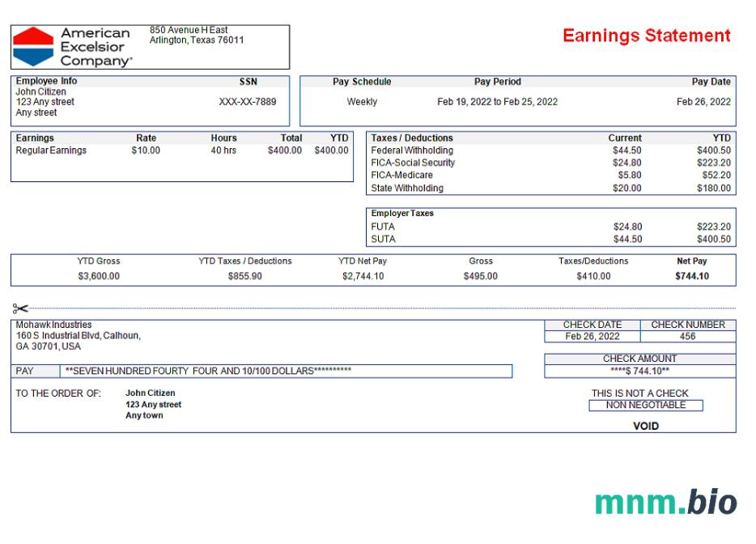
Task: Select FICA-Medicare current amount $5.80
Action: point(627,175)
